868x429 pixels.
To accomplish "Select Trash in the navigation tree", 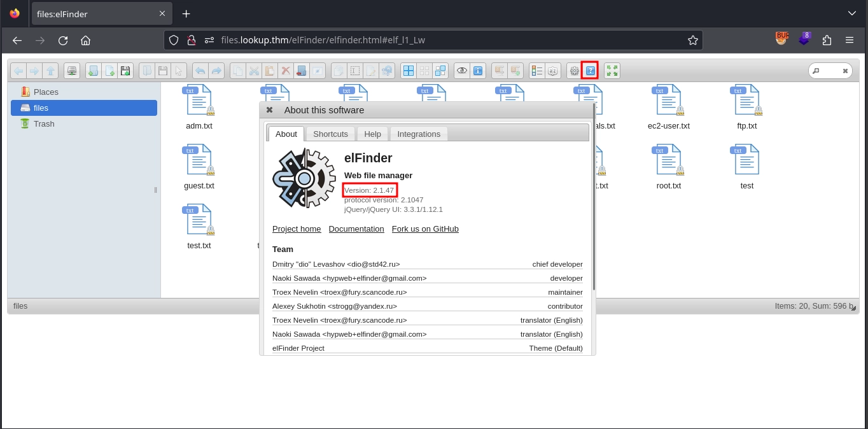I will tap(44, 123).
